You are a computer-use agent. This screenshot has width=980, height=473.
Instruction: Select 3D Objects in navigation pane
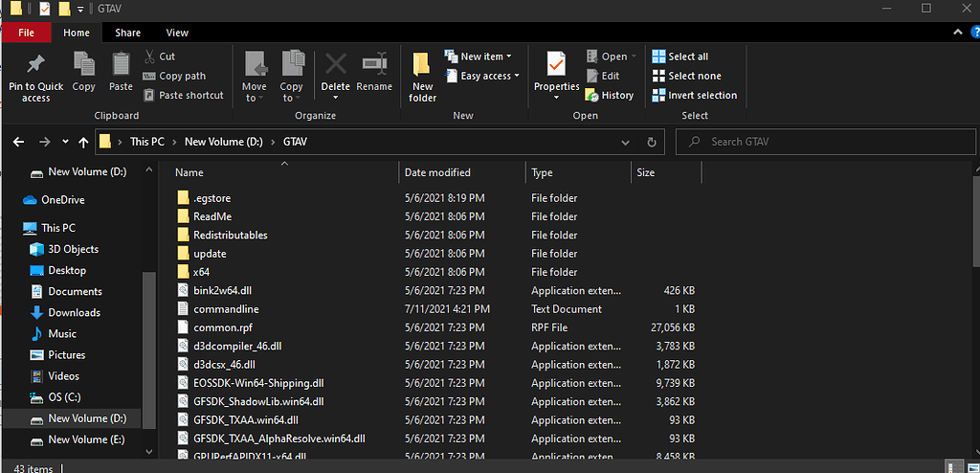64,249
